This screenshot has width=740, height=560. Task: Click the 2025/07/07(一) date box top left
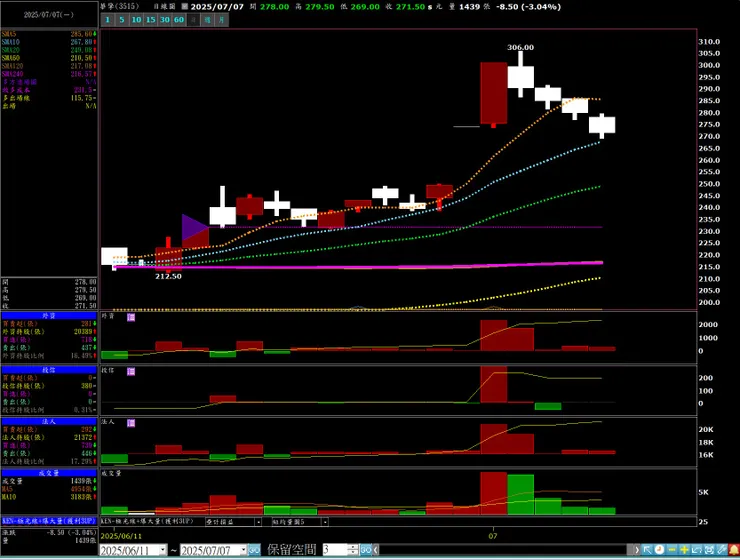click(49, 15)
